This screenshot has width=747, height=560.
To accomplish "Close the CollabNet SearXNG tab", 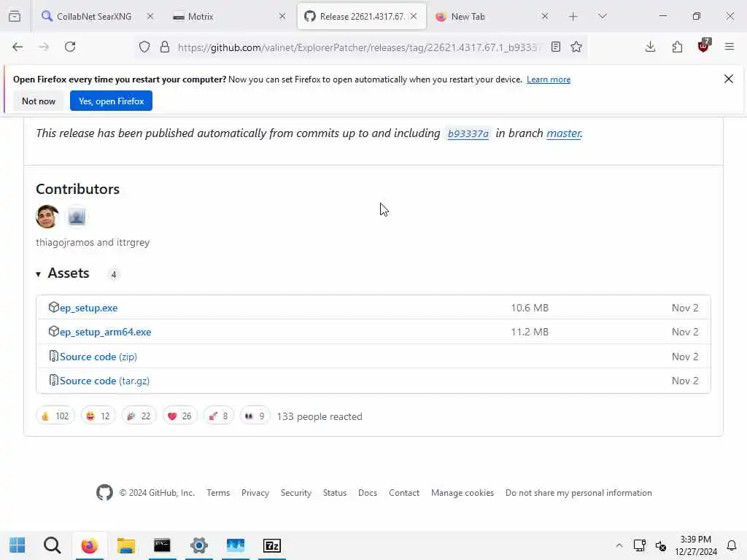I will [150, 17].
